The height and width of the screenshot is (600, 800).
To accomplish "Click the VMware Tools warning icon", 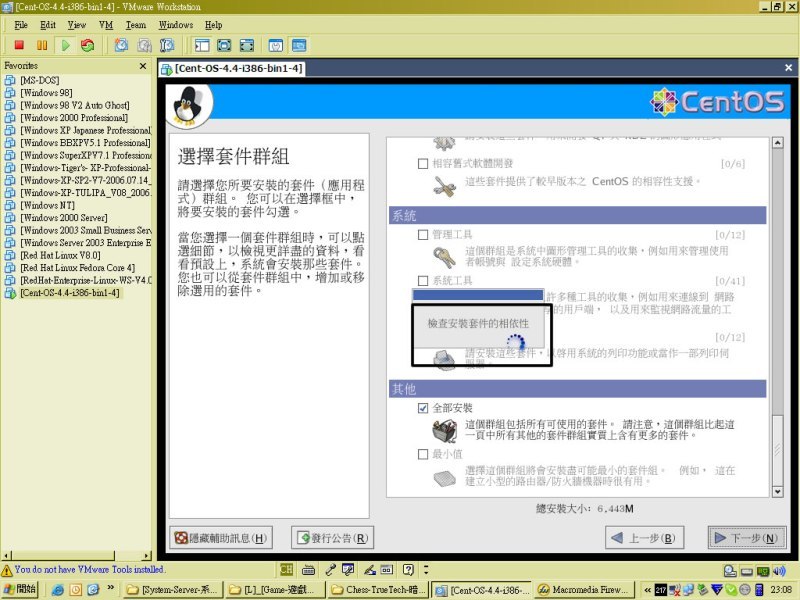I will [7, 570].
